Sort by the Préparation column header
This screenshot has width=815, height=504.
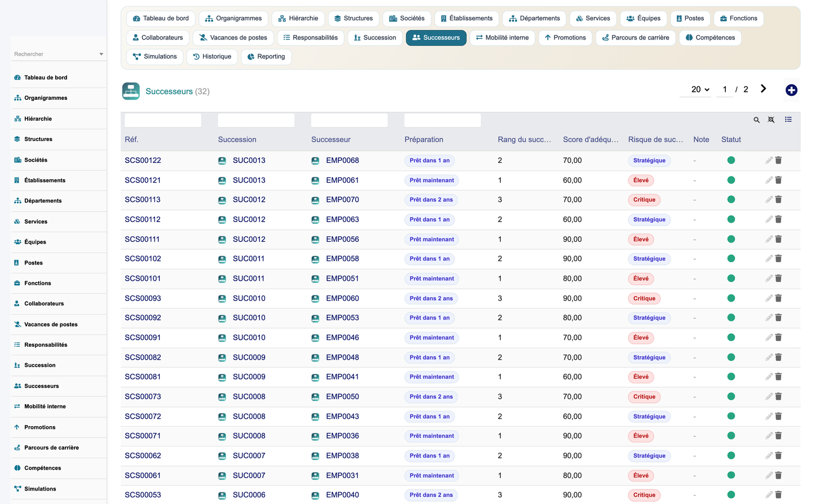[x=424, y=140]
